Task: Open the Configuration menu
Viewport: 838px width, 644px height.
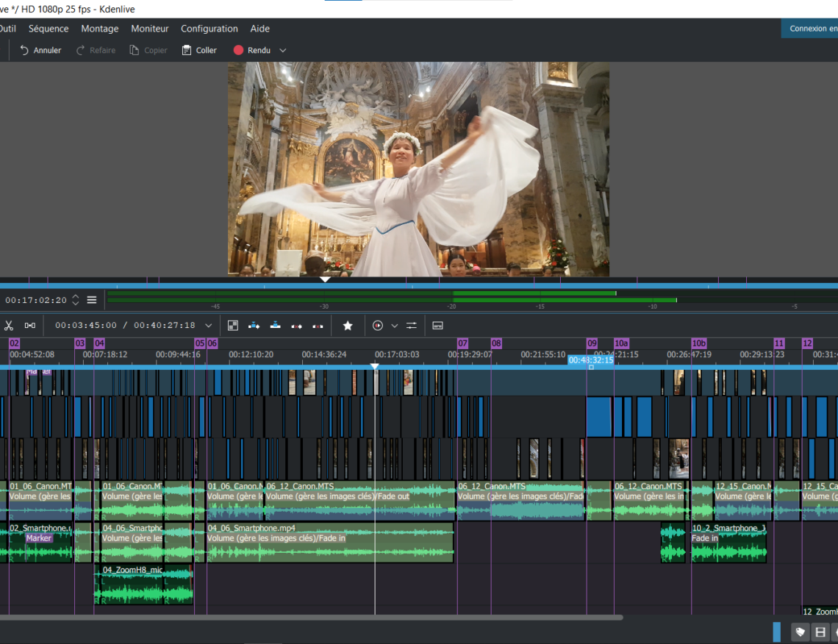Action: [209, 29]
